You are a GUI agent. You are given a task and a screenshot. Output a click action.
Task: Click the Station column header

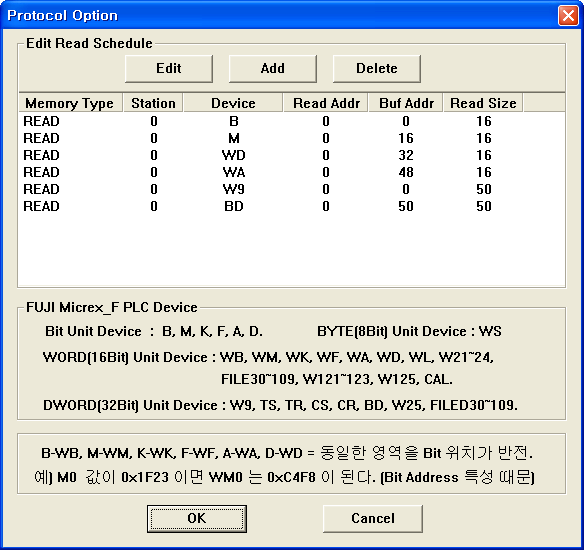coord(153,103)
